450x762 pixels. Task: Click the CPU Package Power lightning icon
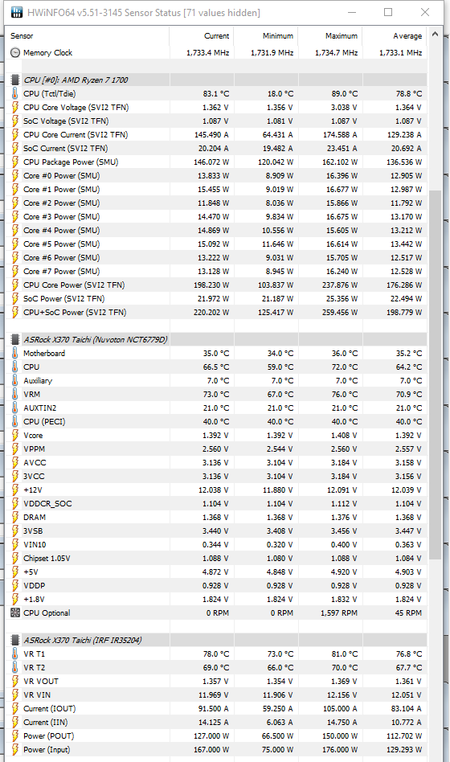16,162
